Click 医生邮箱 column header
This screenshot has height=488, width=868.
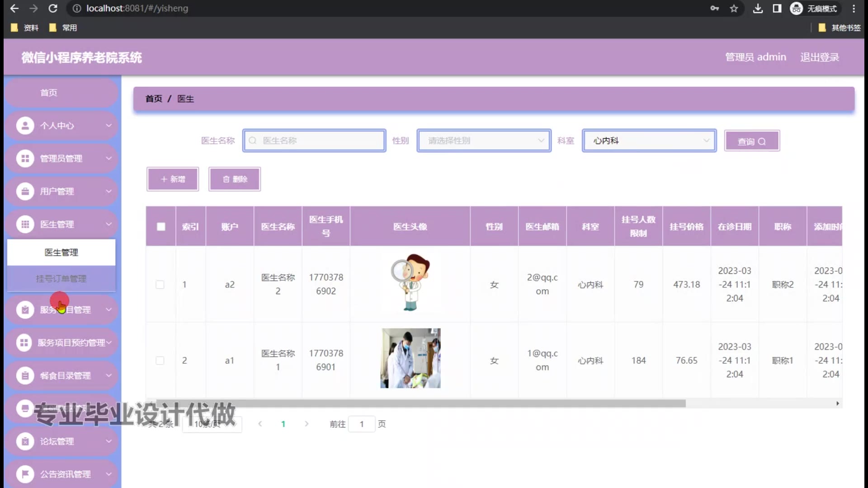(x=542, y=226)
